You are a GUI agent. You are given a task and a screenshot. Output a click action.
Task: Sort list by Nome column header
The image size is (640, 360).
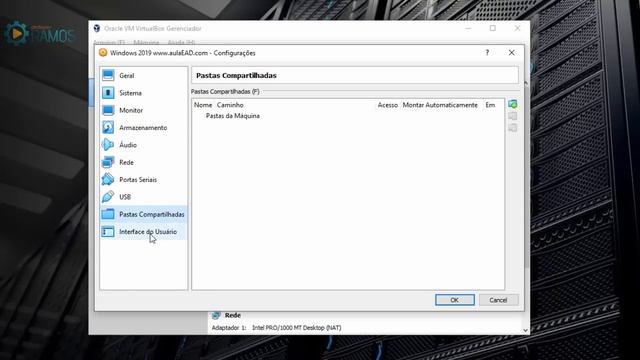pos(203,105)
